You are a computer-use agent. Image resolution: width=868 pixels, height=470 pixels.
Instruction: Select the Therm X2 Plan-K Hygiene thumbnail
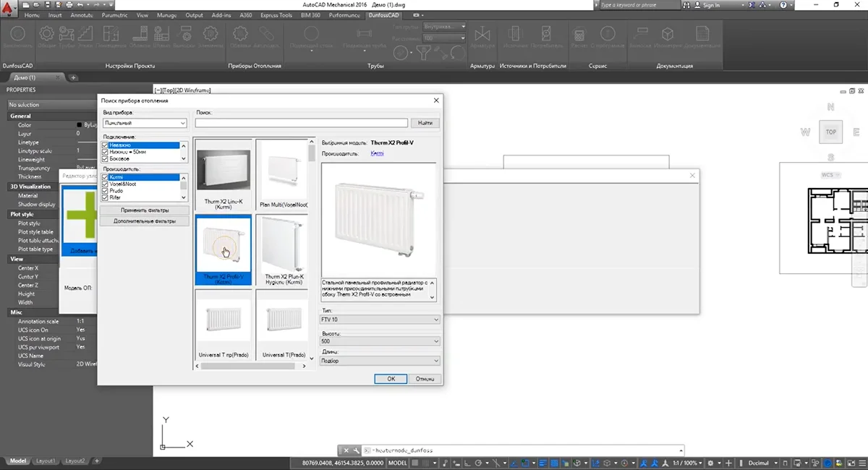(284, 250)
